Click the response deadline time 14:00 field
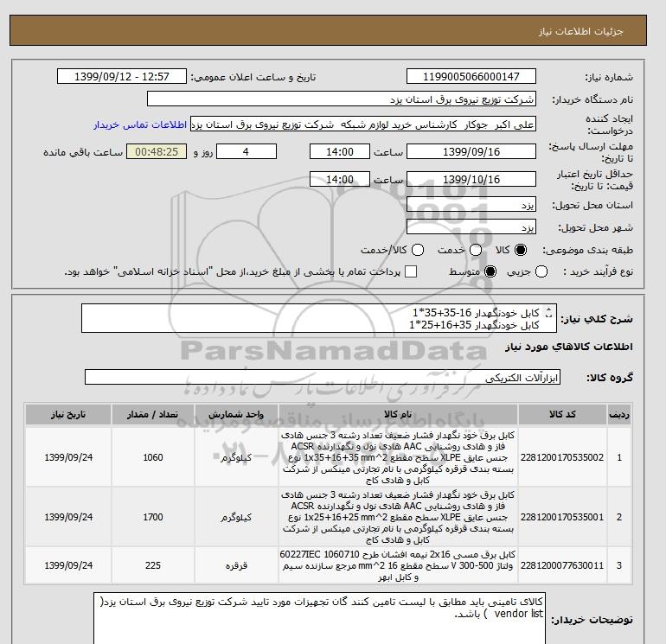Viewport: 666px width, 644px height. [x=340, y=151]
